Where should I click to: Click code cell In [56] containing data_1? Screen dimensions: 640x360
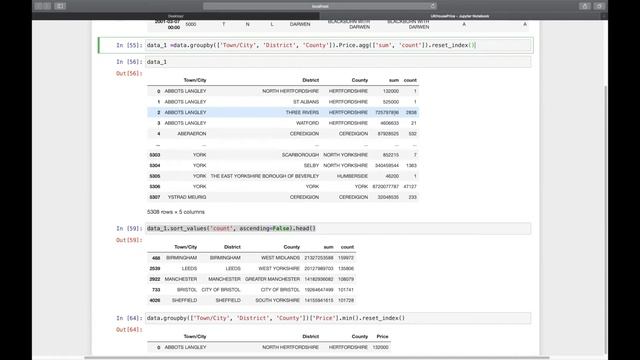coord(339,62)
